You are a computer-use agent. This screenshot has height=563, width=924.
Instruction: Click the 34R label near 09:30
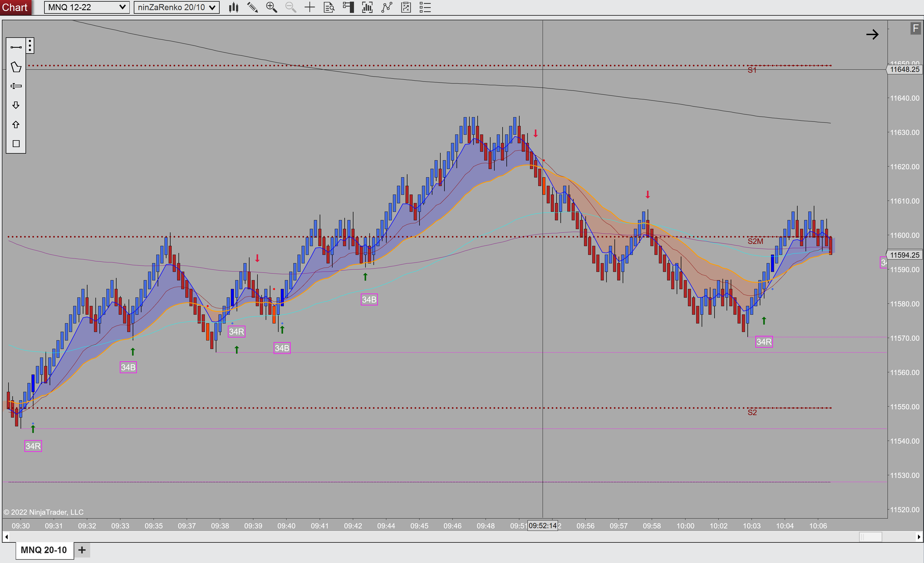click(33, 446)
